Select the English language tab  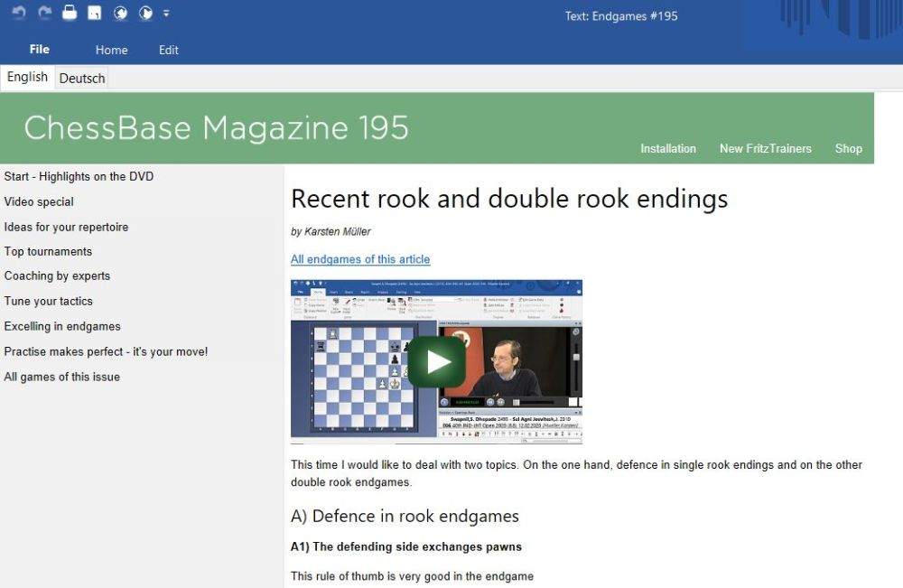[x=27, y=78]
